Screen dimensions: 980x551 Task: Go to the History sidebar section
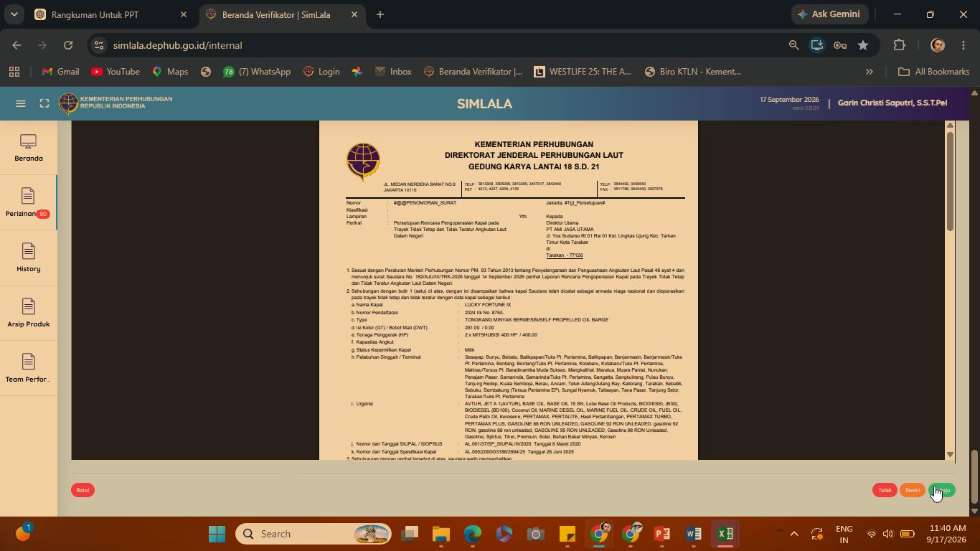pos(29,258)
